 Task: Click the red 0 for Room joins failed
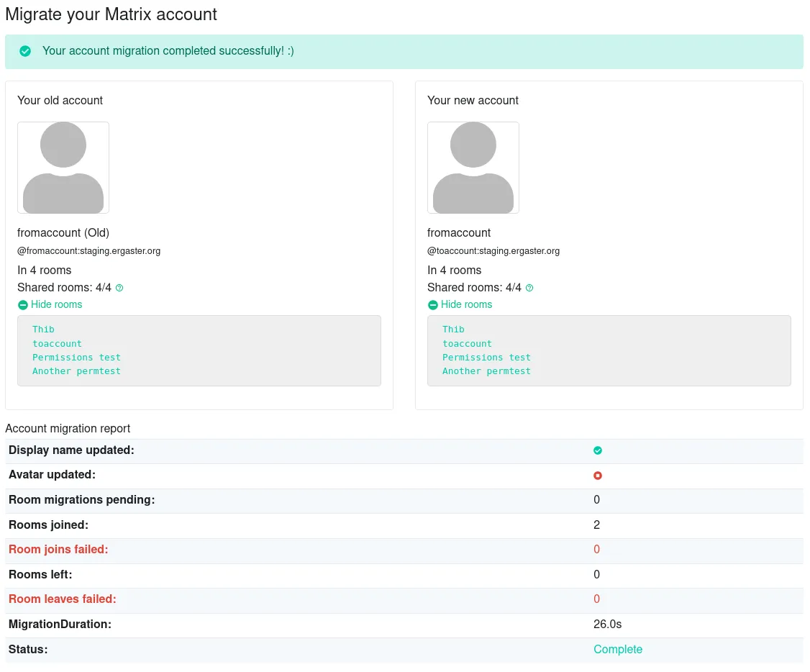pos(596,549)
